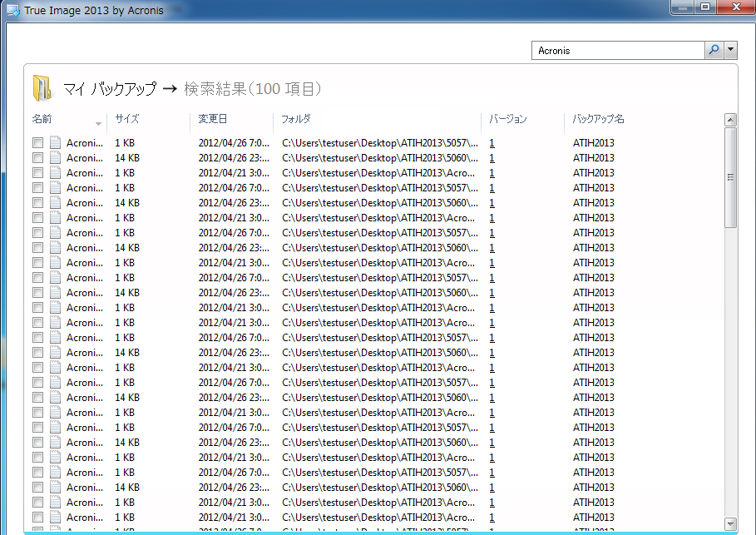The width and height of the screenshot is (756, 535).
Task: Maximize the True Image window
Action: pyautogui.click(x=705, y=7)
